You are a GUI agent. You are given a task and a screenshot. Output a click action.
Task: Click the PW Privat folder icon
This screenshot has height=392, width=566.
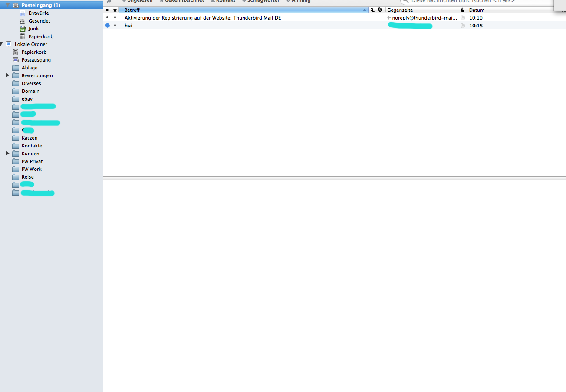tap(16, 161)
